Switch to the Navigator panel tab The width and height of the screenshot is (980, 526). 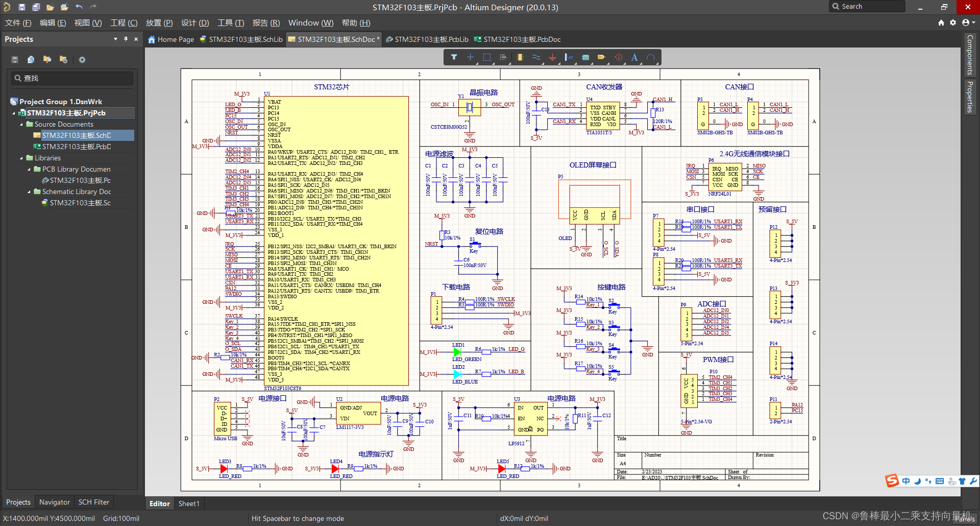pyautogui.click(x=54, y=502)
